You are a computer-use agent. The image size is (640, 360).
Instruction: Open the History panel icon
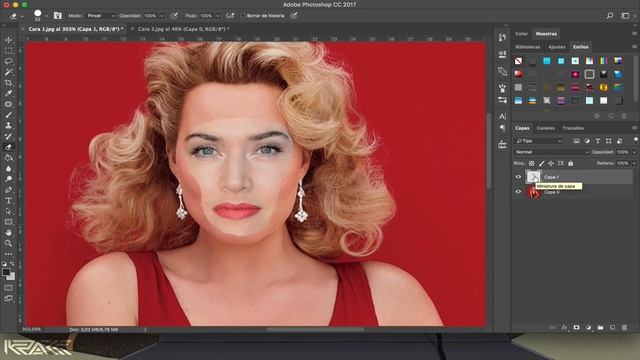(502, 38)
